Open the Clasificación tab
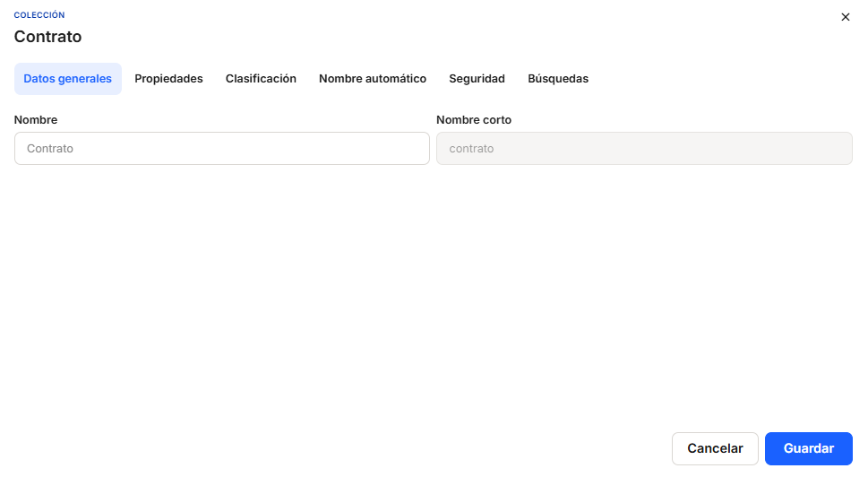868x477 pixels. tap(261, 79)
